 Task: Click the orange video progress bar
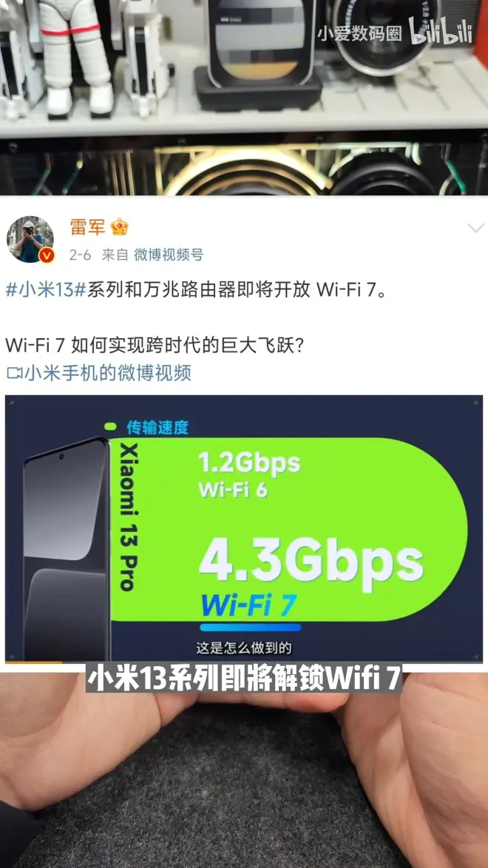tap(34, 661)
